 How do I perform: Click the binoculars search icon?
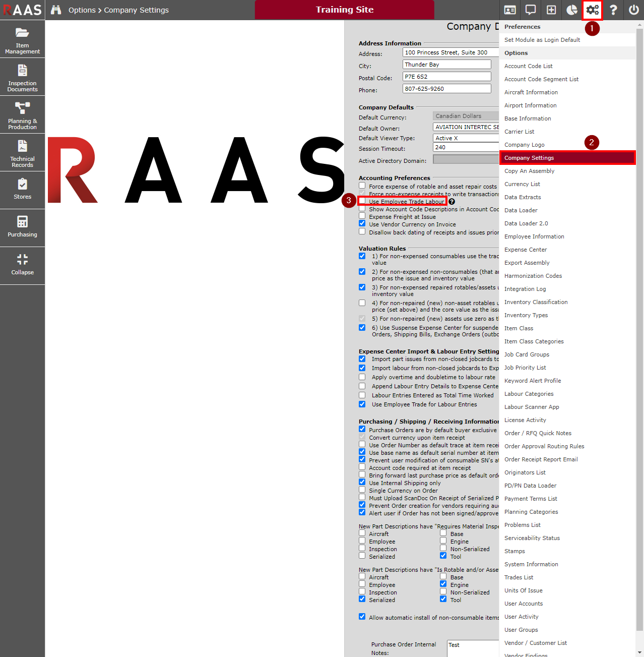(x=56, y=10)
